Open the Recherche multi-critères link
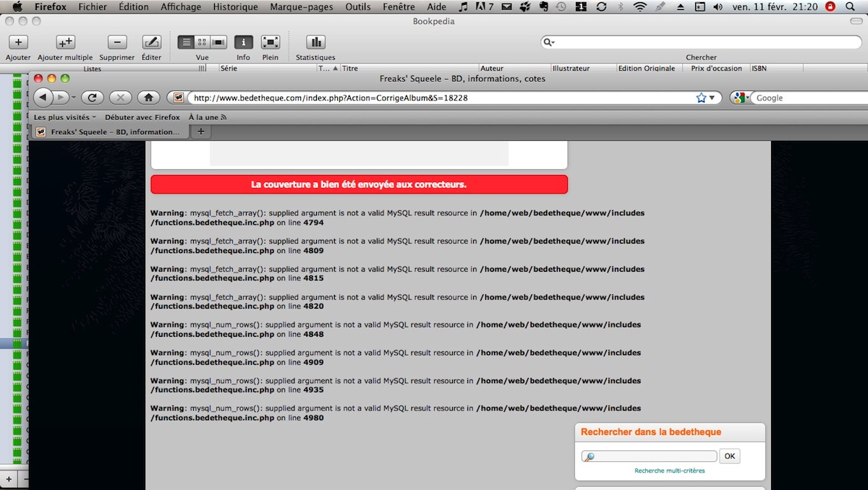 [x=669, y=470]
